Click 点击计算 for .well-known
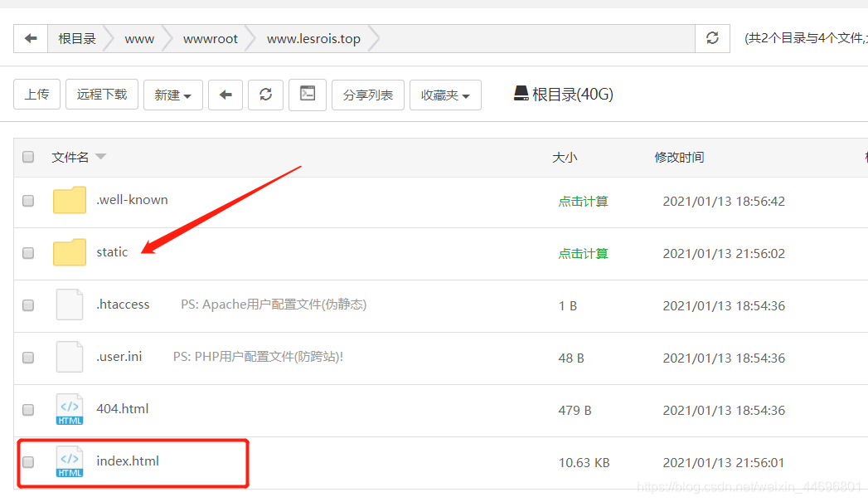Screen dimensions: 868x502 (583, 201)
